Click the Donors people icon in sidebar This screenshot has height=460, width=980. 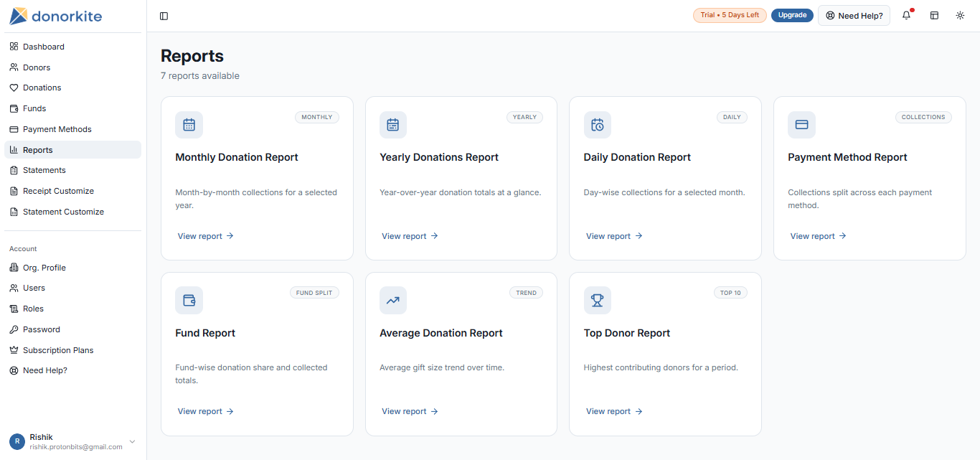[14, 67]
